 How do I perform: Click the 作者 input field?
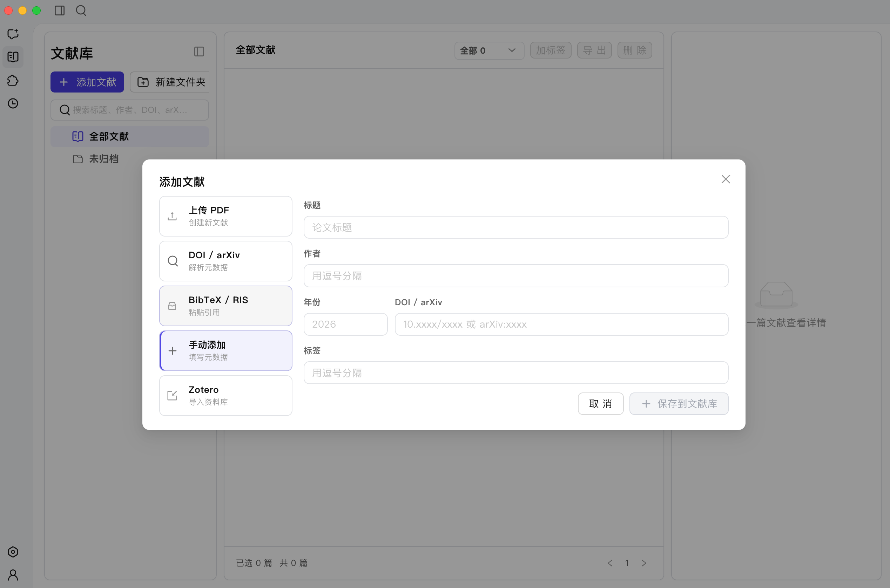[x=516, y=276]
